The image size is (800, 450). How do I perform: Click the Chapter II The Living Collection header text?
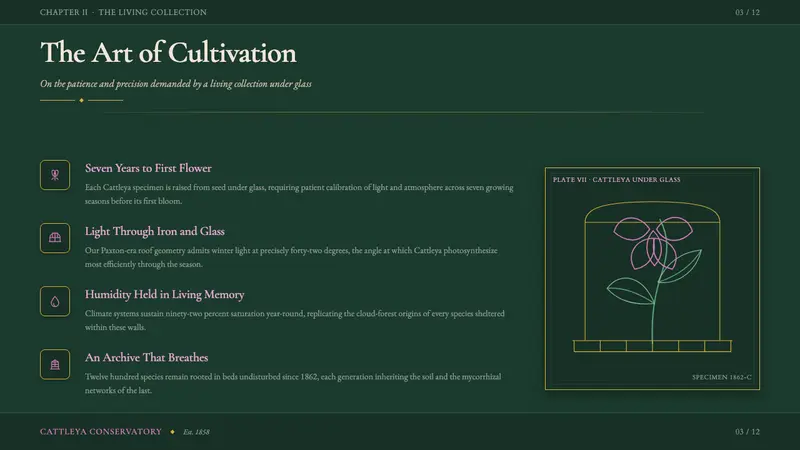(x=123, y=12)
